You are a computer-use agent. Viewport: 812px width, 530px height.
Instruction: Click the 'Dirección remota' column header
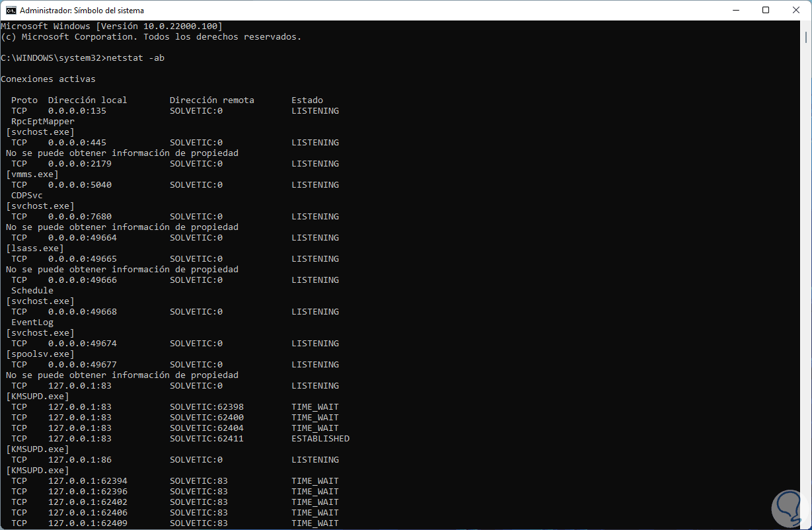tap(212, 100)
